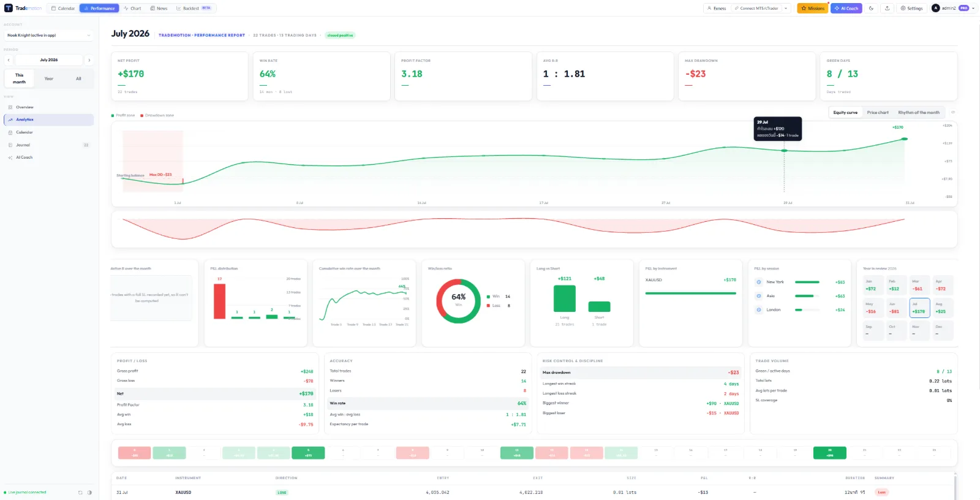Screen dimensions: 980x500
Task: Open AI Coach from the top bar
Action: tap(846, 9)
